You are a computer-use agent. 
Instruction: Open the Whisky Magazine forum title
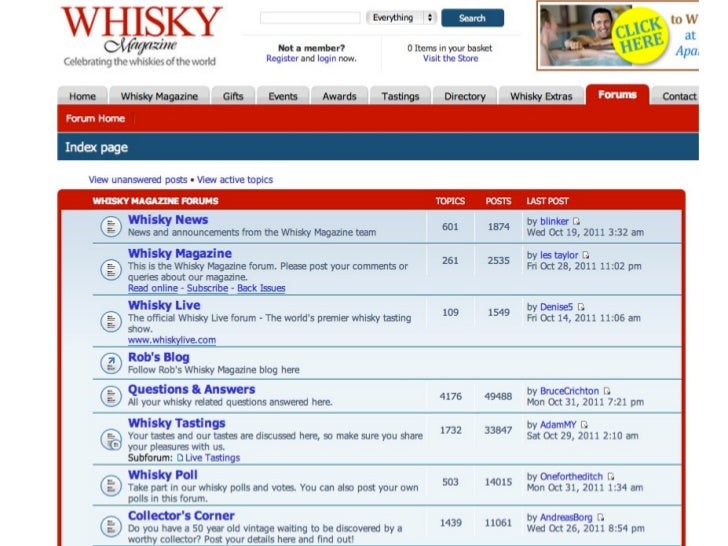180,254
